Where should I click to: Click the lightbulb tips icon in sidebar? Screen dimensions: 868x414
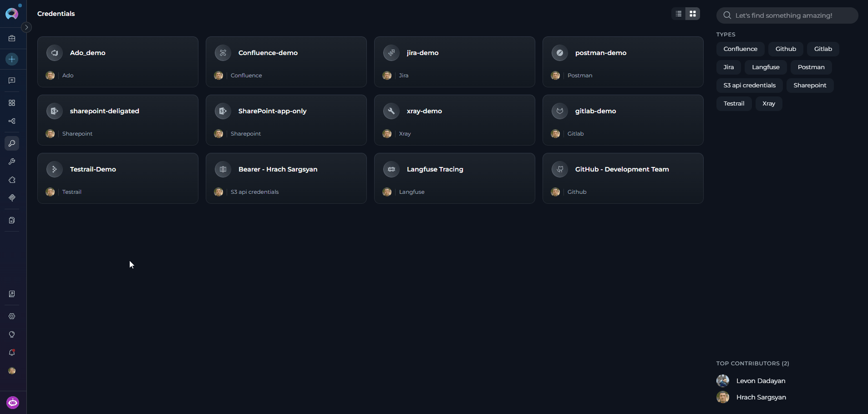click(x=12, y=334)
